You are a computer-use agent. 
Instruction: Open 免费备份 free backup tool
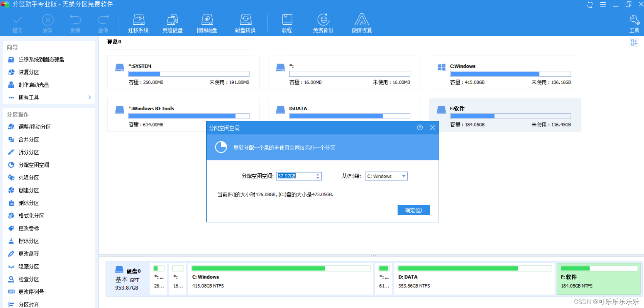pos(323,24)
